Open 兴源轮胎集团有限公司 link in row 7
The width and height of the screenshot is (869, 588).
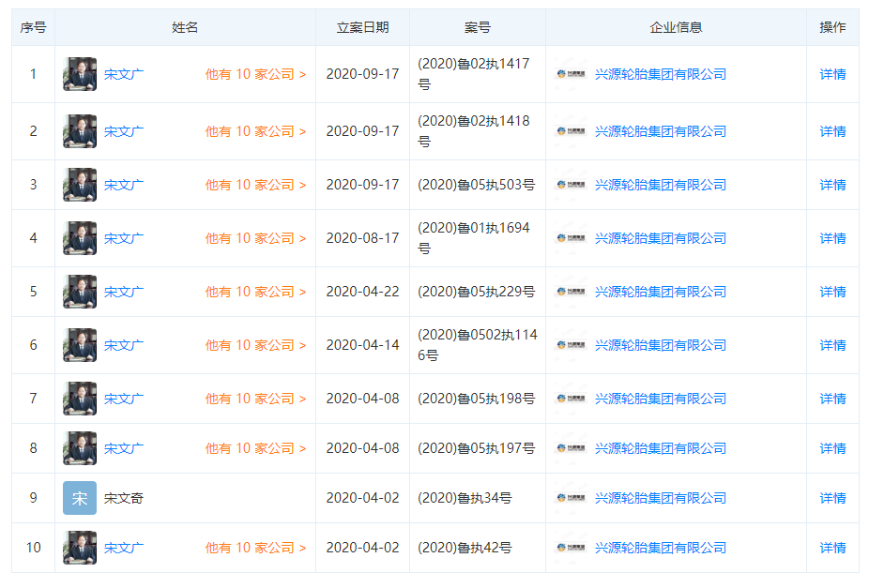click(660, 399)
